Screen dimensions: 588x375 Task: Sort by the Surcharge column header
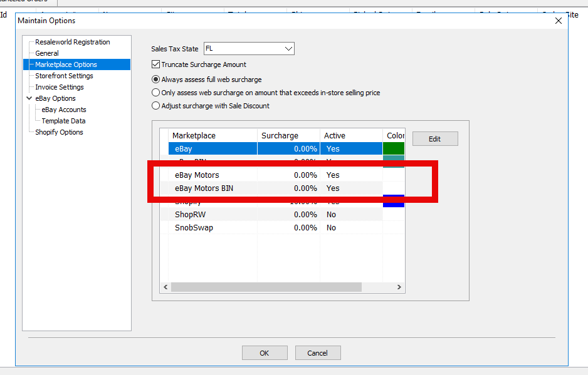pyautogui.click(x=288, y=136)
